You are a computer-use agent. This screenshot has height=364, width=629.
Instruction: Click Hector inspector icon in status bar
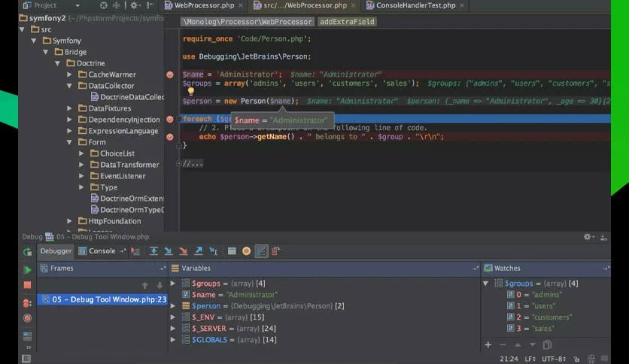pyautogui.click(x=591, y=359)
